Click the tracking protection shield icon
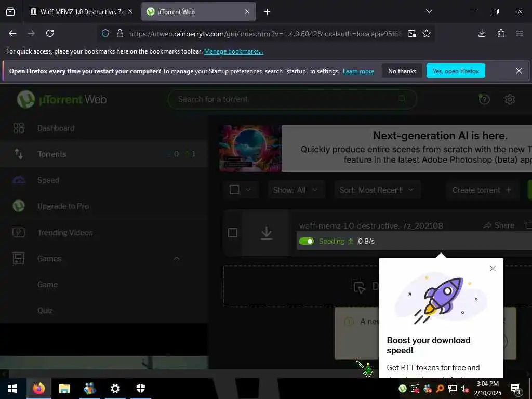Image resolution: width=532 pixels, height=399 pixels. point(105,34)
